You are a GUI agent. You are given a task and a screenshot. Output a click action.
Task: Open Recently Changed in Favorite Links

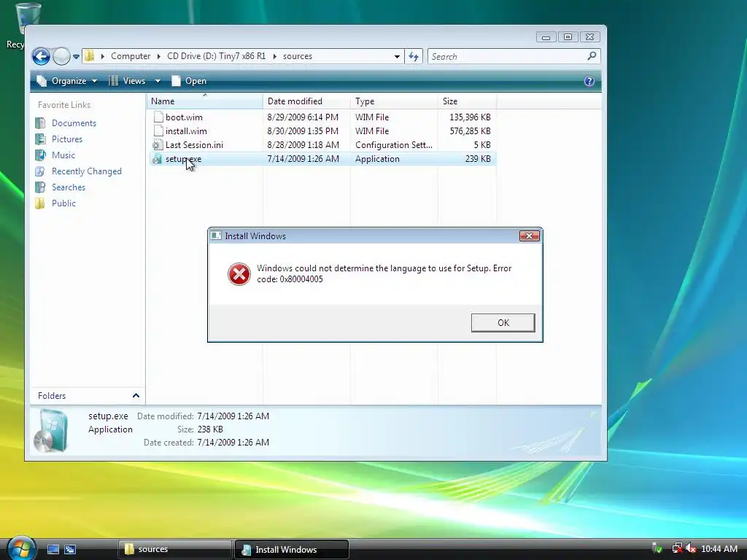(87, 171)
